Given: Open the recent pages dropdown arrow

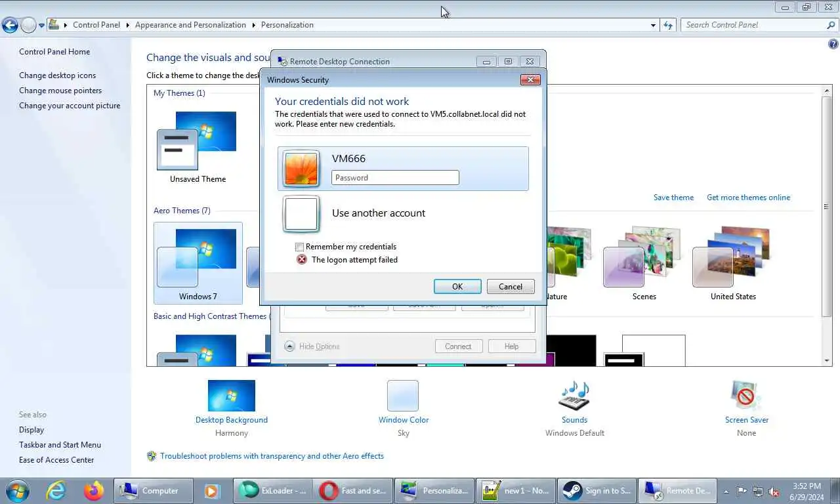Looking at the screenshot, I should pyautogui.click(x=41, y=26).
